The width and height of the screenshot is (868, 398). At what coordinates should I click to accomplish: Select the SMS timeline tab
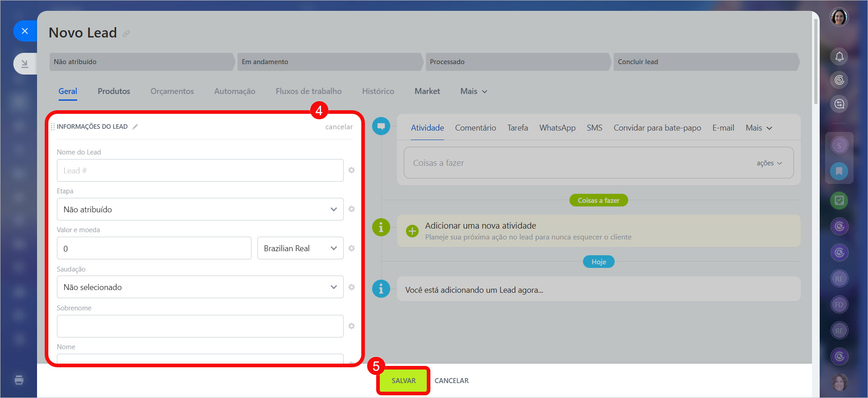pyautogui.click(x=594, y=128)
